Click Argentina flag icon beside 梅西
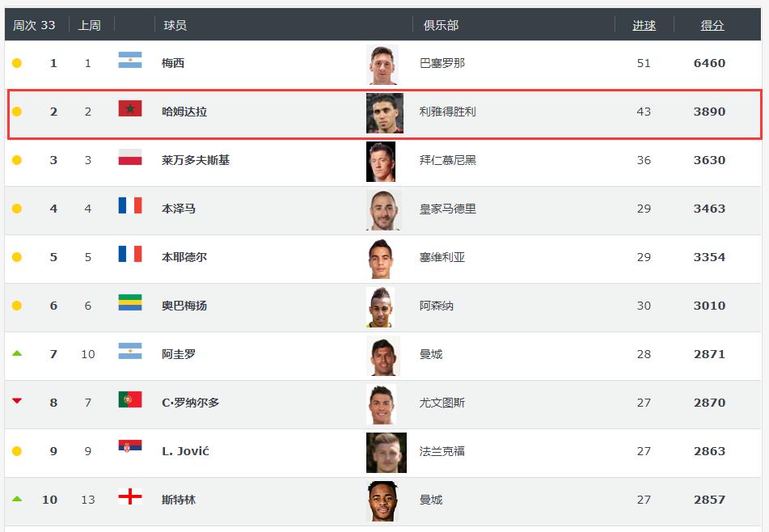 click(x=130, y=60)
